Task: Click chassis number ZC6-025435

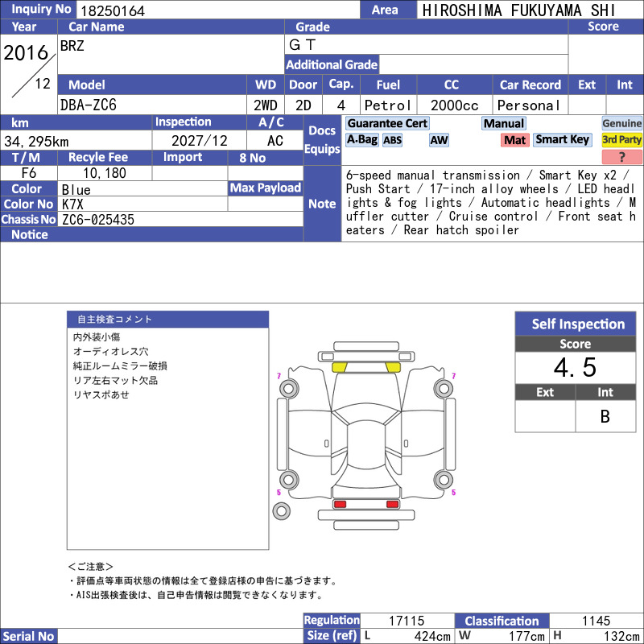Action: click(97, 219)
